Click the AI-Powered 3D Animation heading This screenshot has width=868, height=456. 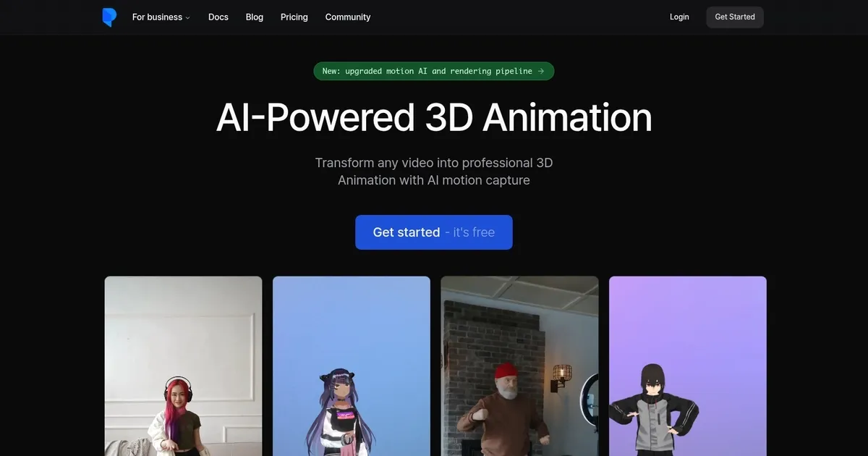click(x=434, y=117)
